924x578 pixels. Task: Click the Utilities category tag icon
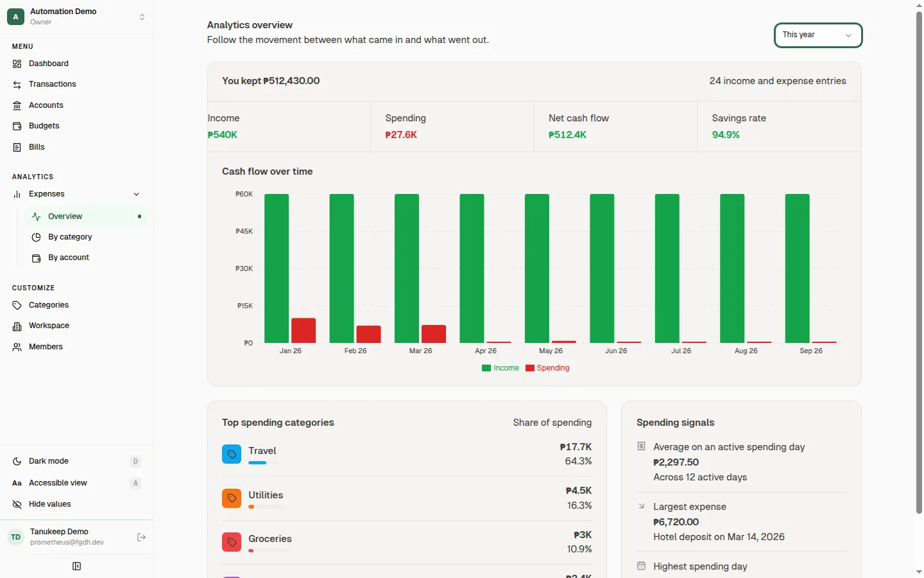(x=232, y=498)
